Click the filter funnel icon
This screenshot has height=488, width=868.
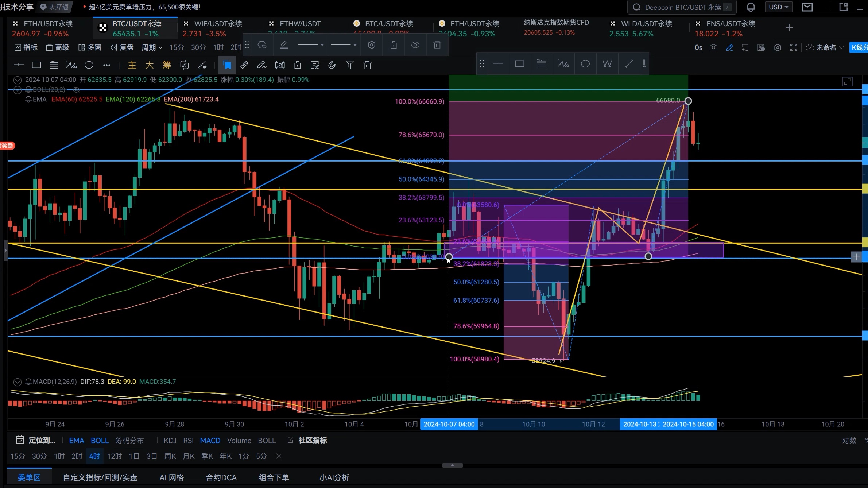pos(350,65)
